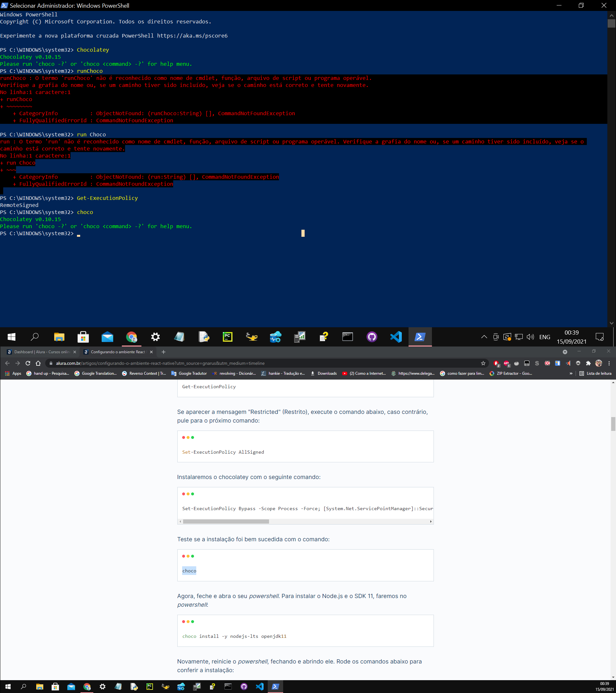Open the network tray icon
This screenshot has height=693, width=616.
pyautogui.click(x=519, y=337)
